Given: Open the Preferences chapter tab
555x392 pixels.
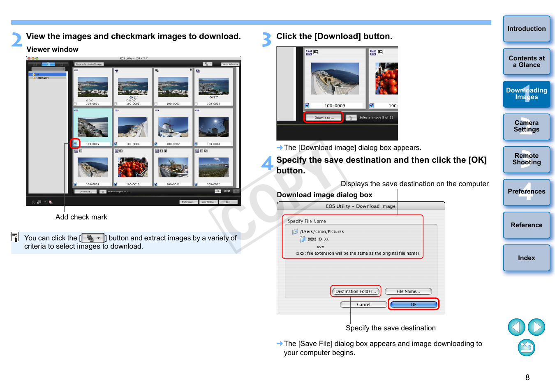Looking at the screenshot, I should [x=527, y=192].
